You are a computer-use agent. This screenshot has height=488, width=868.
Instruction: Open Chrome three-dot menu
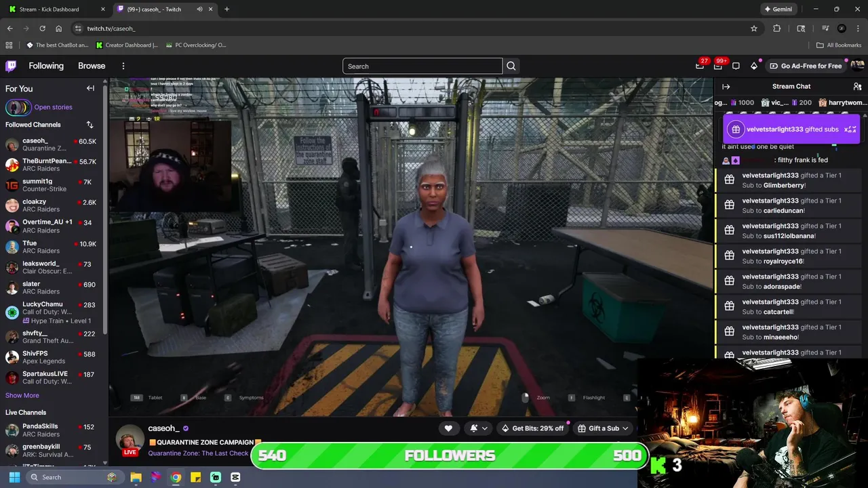point(858,28)
